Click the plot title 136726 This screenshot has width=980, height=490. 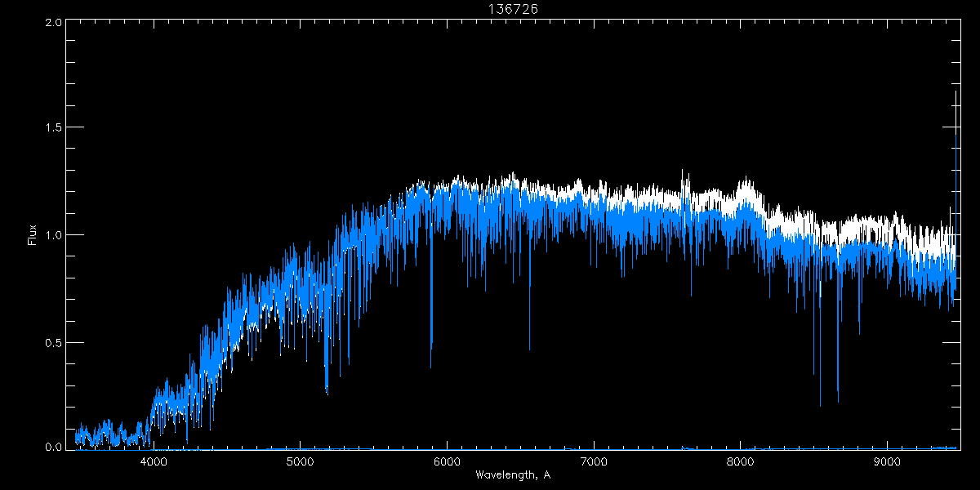(512, 8)
